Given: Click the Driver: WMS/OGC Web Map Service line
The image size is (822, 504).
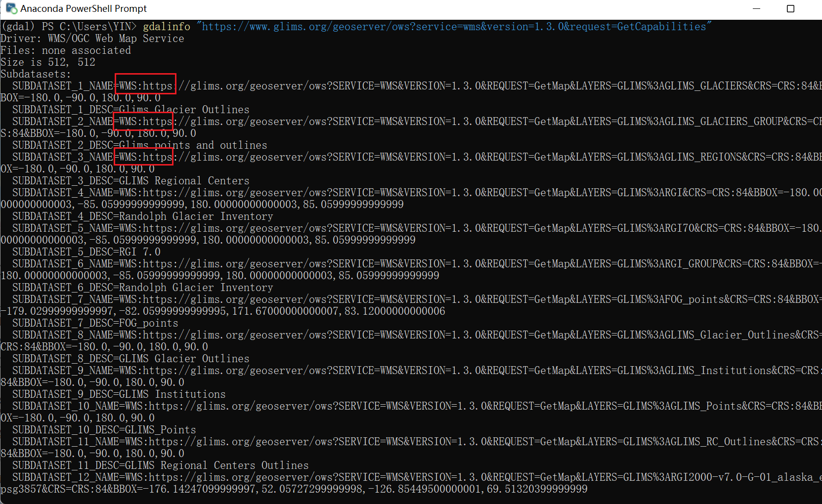Looking at the screenshot, I should click(92, 38).
